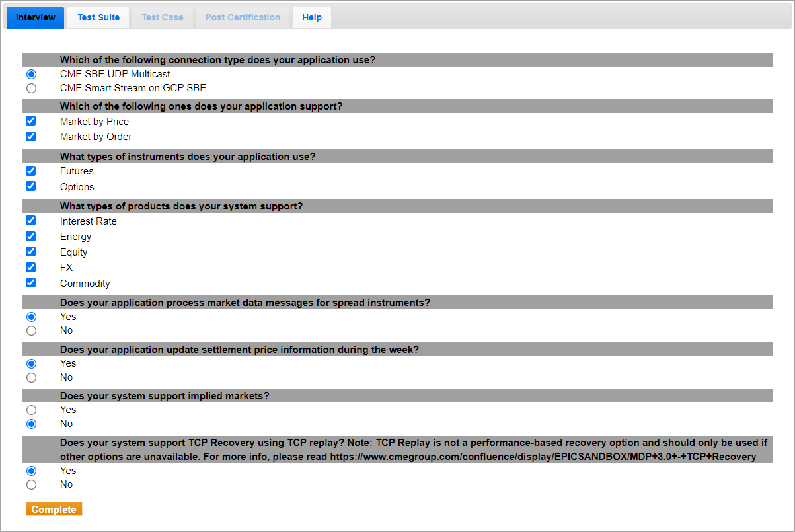Toggle the Options instrument checkbox

[30, 186]
